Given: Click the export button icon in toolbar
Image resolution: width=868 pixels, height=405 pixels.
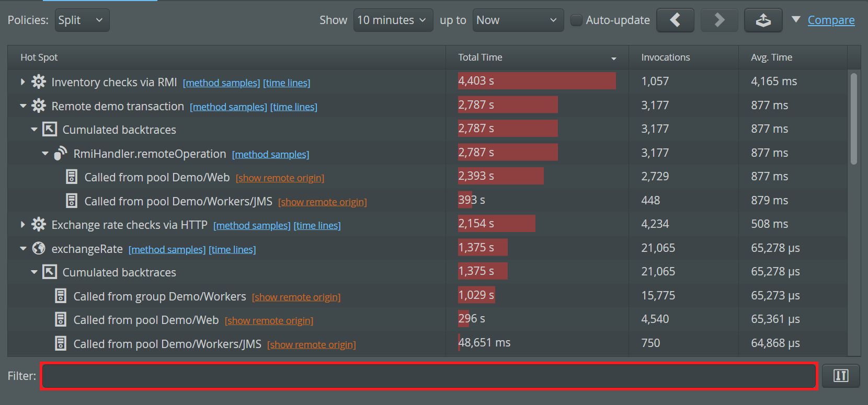Looking at the screenshot, I should [763, 20].
